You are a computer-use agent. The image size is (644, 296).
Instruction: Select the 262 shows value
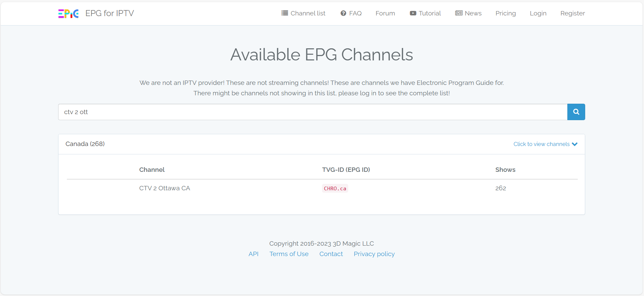point(500,188)
